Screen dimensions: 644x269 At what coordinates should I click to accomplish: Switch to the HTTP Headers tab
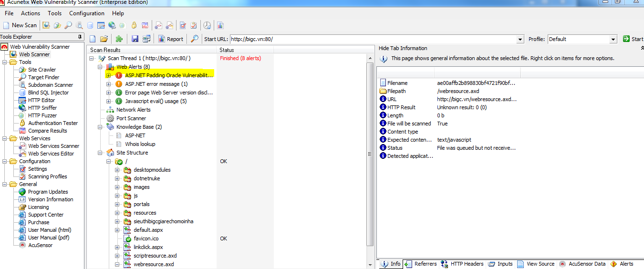(x=462, y=264)
